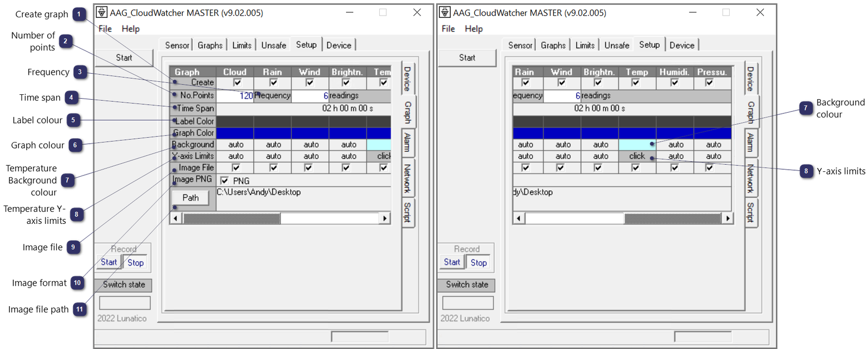
Task: Switch to the Limits tab in the right window
Action: [585, 46]
